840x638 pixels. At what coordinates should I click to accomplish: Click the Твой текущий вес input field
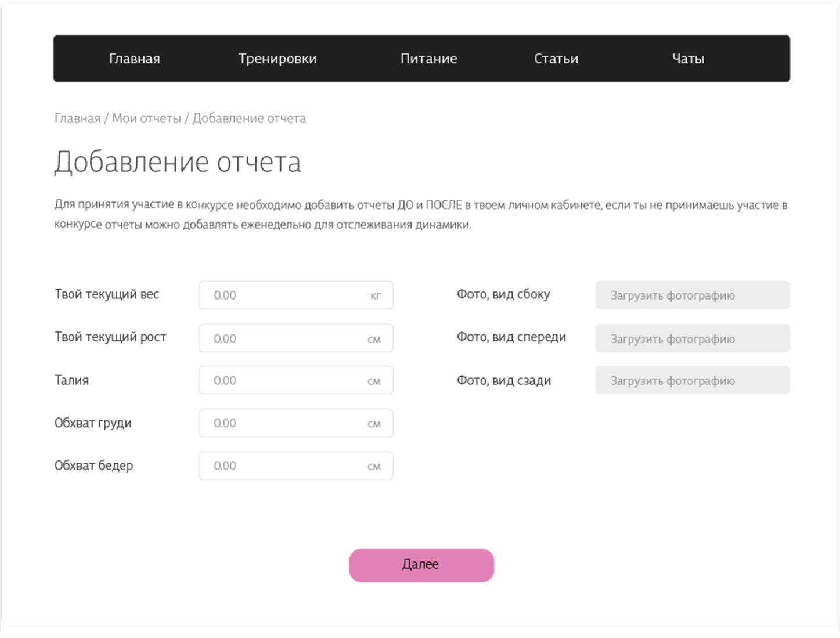click(295, 295)
